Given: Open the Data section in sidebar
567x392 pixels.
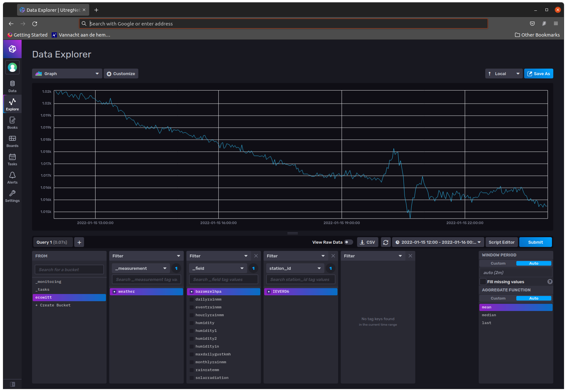Looking at the screenshot, I should point(12,86).
